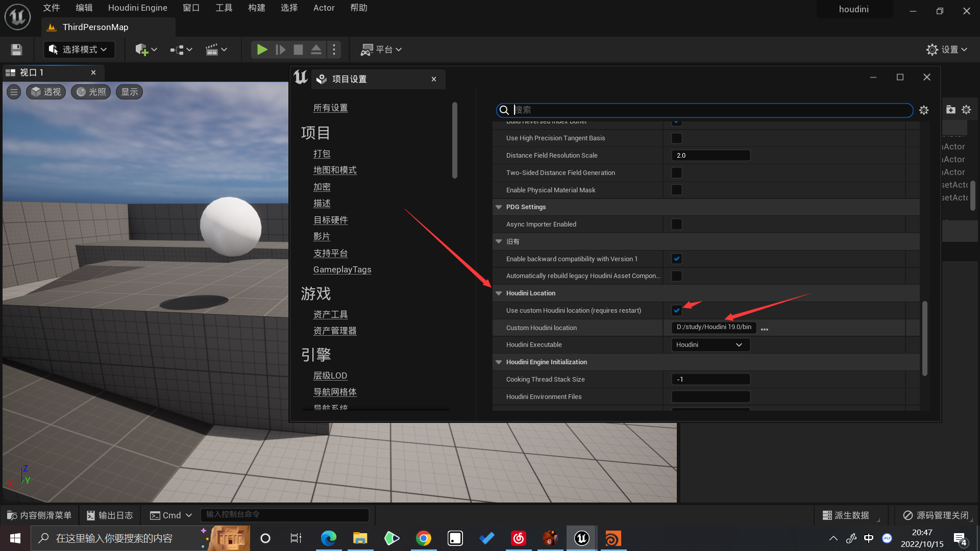Open the Actor menu
980x551 pixels.
(x=324, y=8)
